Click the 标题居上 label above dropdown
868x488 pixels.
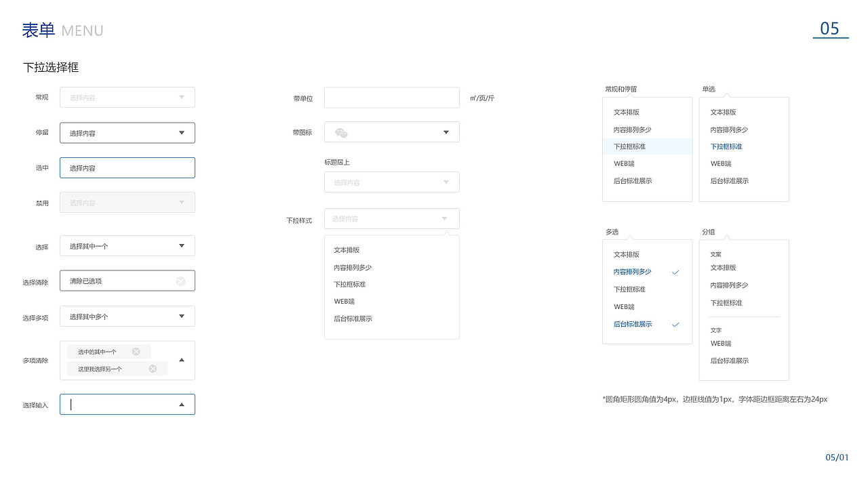pos(337,163)
